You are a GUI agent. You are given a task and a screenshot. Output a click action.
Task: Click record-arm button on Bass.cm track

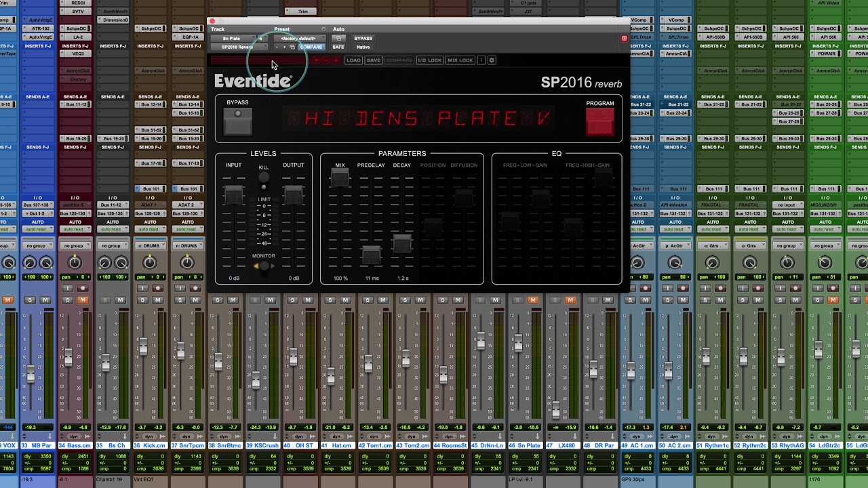click(x=84, y=288)
